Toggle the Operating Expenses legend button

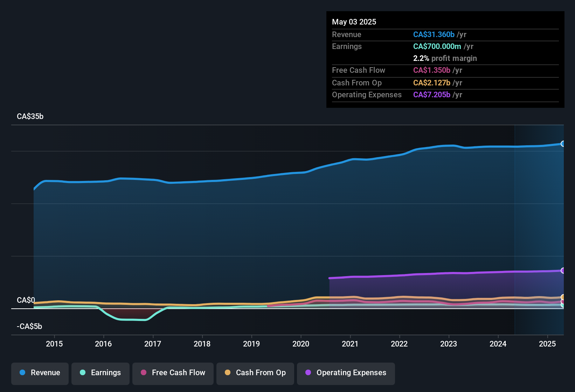click(x=346, y=373)
